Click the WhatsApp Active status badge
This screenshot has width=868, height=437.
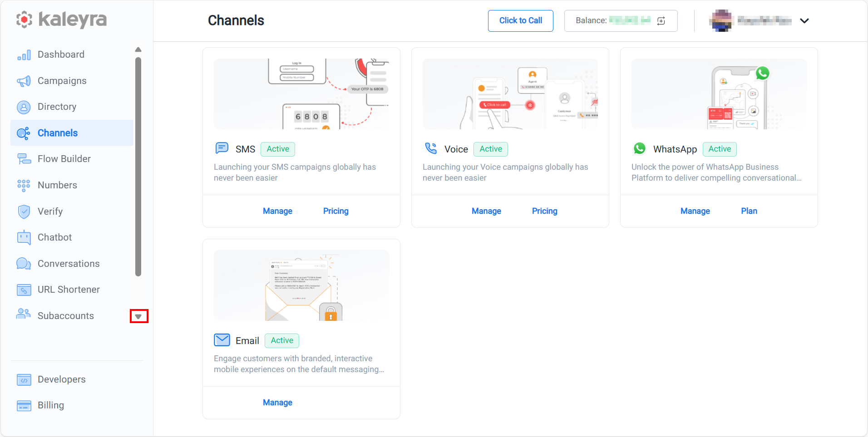[x=720, y=149]
